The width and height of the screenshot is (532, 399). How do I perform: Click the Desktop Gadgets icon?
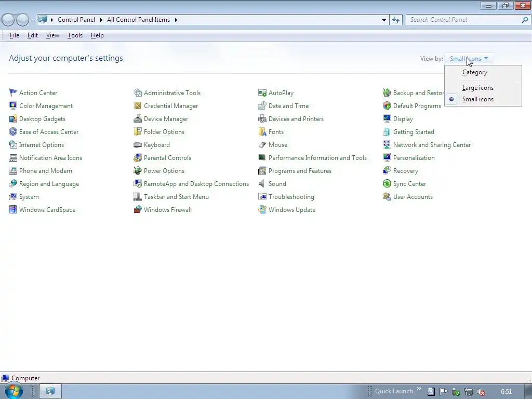[x=13, y=119]
